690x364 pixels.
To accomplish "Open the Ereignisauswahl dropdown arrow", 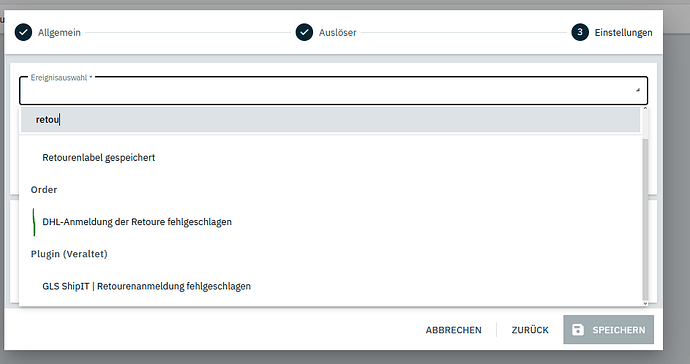I will [x=638, y=90].
